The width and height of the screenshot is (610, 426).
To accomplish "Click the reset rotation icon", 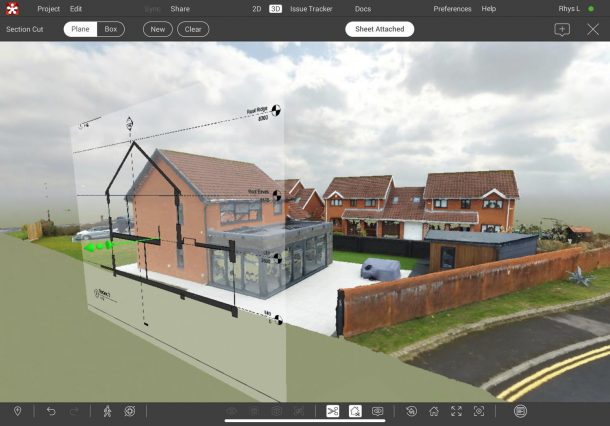I will 410,411.
